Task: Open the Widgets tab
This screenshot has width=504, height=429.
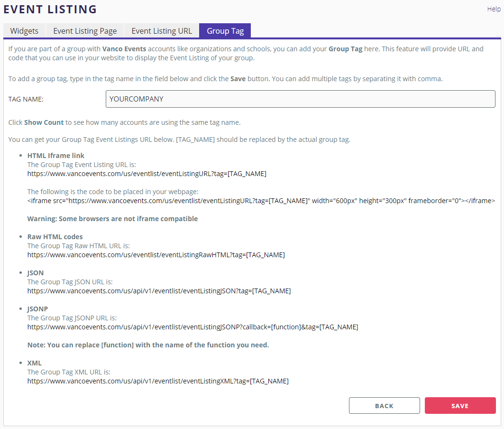Action: pos(25,31)
